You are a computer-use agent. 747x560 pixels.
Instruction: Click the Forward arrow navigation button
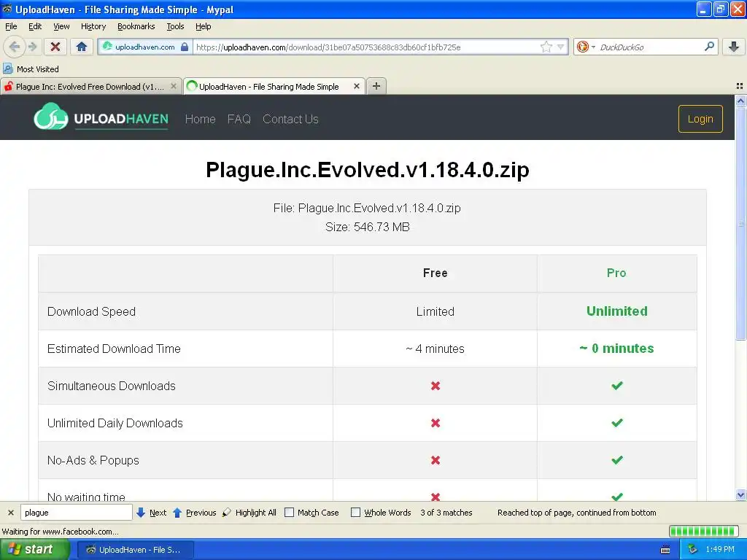pyautogui.click(x=32, y=47)
